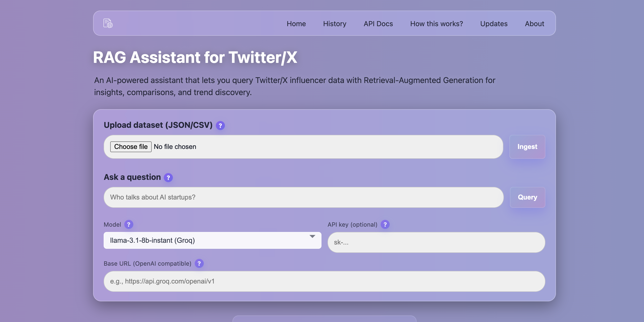The height and width of the screenshot is (322, 644).
Task: Focus the Ask a question input field
Action: click(x=304, y=197)
